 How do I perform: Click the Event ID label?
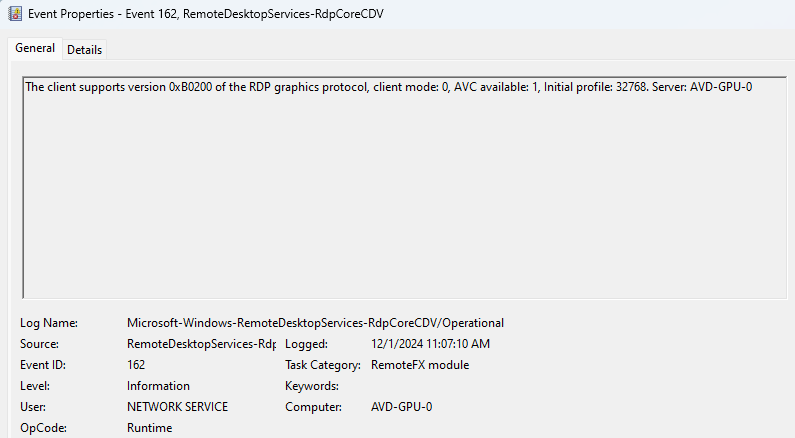[x=43, y=365]
